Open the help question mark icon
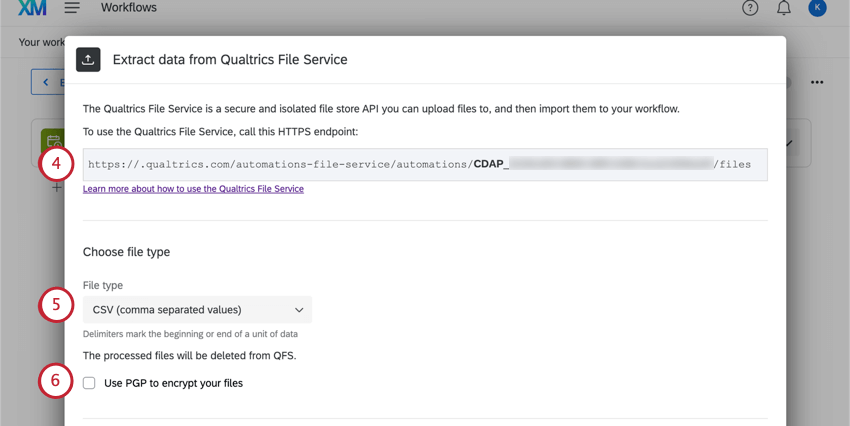Viewport: 850px width, 426px height. tap(750, 8)
